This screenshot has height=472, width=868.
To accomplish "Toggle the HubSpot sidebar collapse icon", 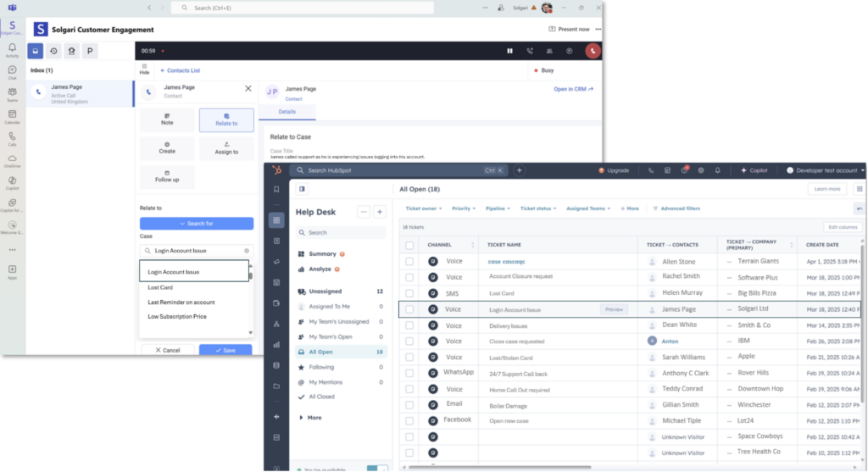I will (x=303, y=189).
